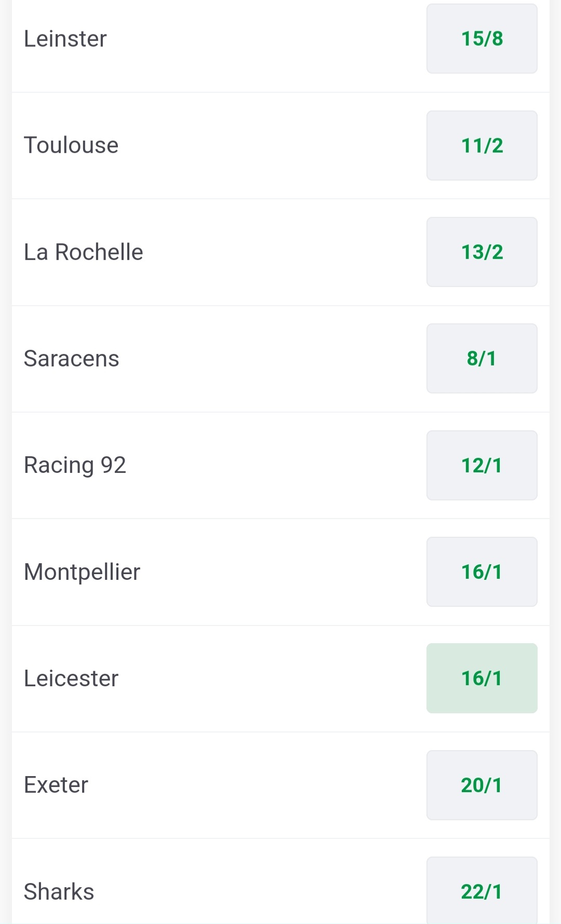Deselect the highlighted Leicester 16/1 selection
This screenshot has height=924, width=561.
point(482,678)
